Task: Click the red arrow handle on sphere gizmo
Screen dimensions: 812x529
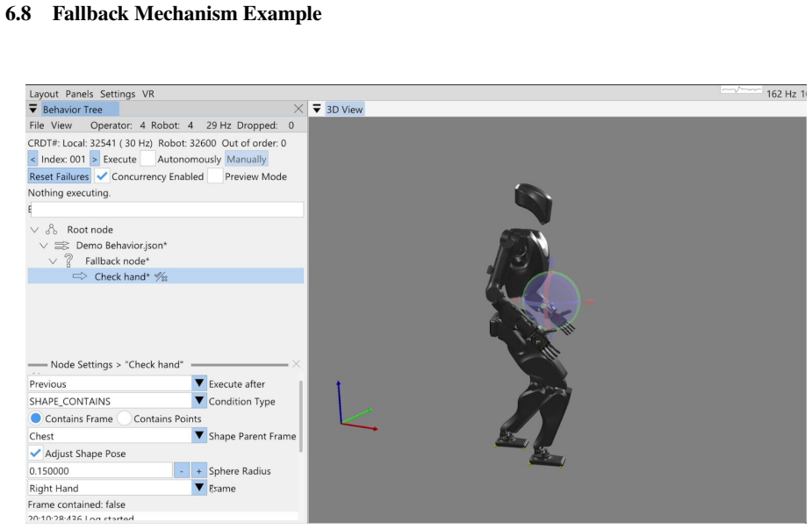Action: click(590, 301)
